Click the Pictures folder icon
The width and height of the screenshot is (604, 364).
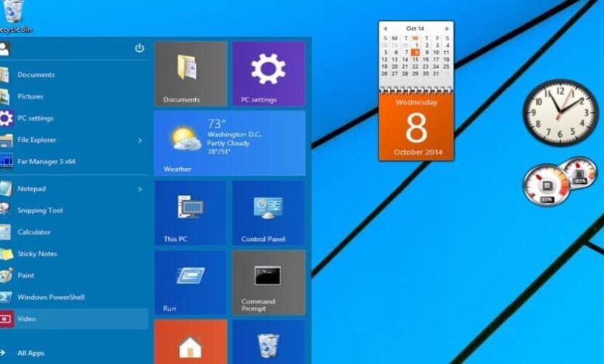tap(5, 96)
